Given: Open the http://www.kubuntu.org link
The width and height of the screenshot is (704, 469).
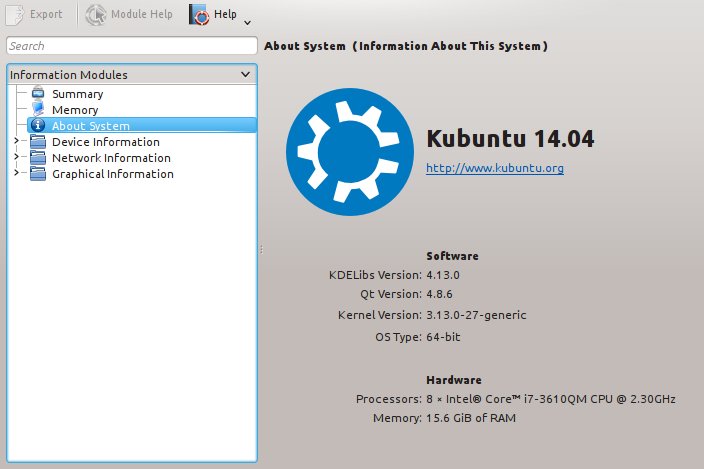Looking at the screenshot, I should [x=494, y=169].
